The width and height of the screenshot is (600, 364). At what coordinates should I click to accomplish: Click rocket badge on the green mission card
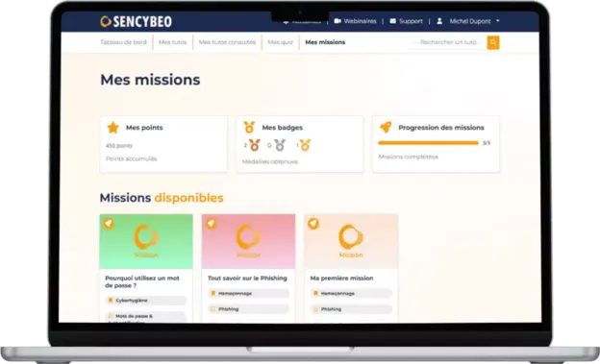pos(109,223)
